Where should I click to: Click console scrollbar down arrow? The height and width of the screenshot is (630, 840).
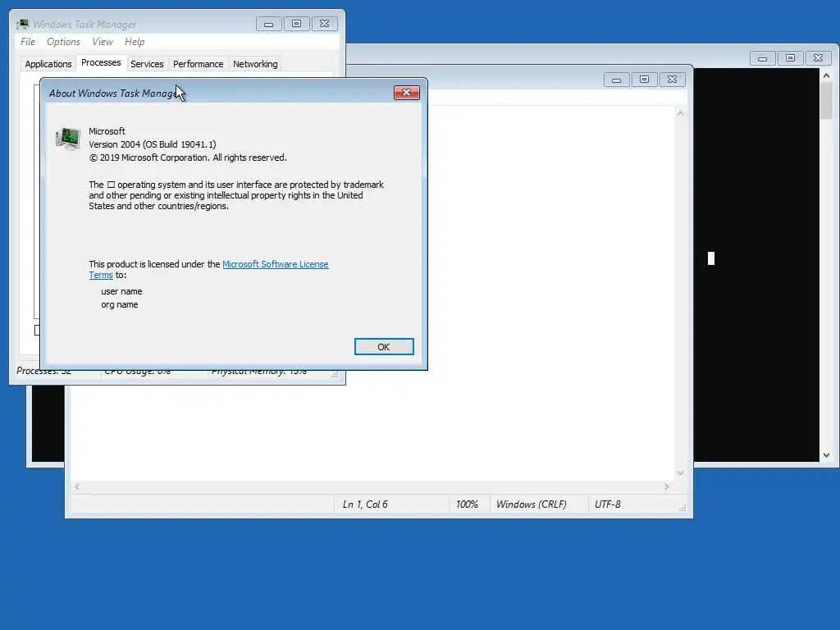pos(826,454)
